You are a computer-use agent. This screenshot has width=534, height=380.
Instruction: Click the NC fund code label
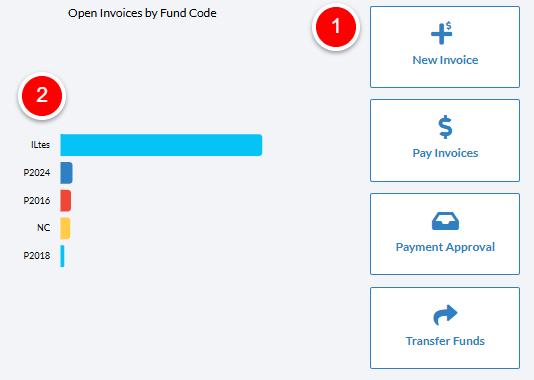(x=44, y=227)
